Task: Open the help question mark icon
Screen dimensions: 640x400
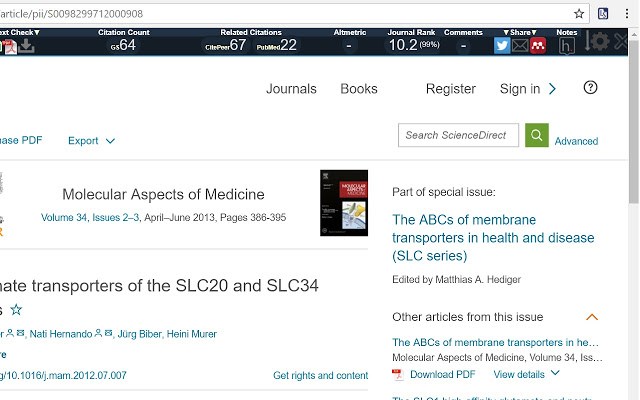Action: pos(590,88)
